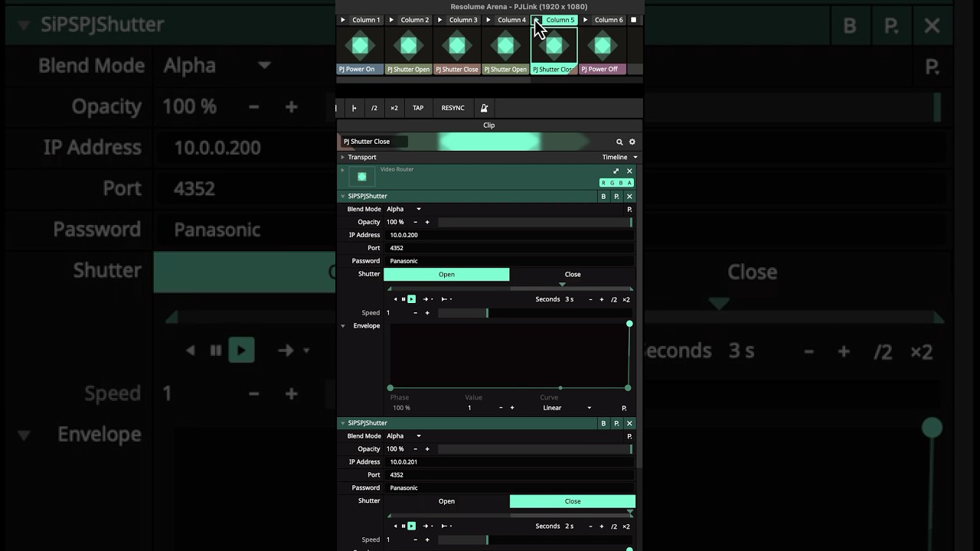Click the upper-right envelope point on the graph

pos(629,324)
